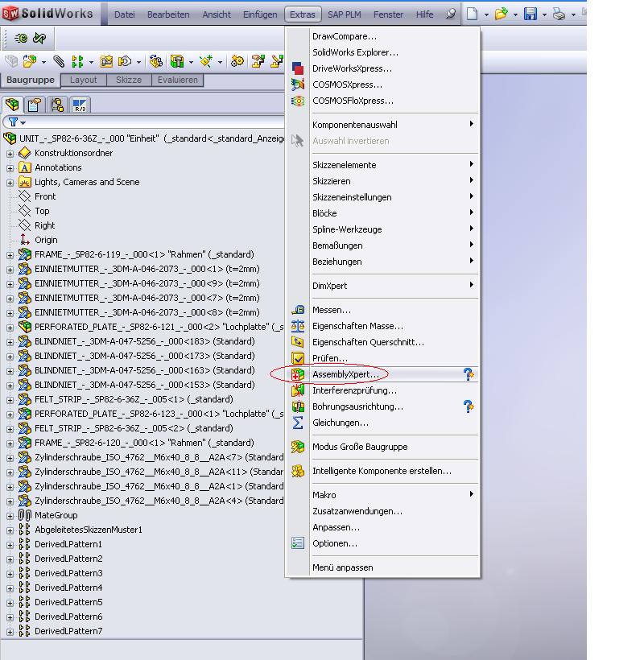This screenshot has width=644, height=660.
Task: Open the Einfügen menu
Action: (x=259, y=14)
